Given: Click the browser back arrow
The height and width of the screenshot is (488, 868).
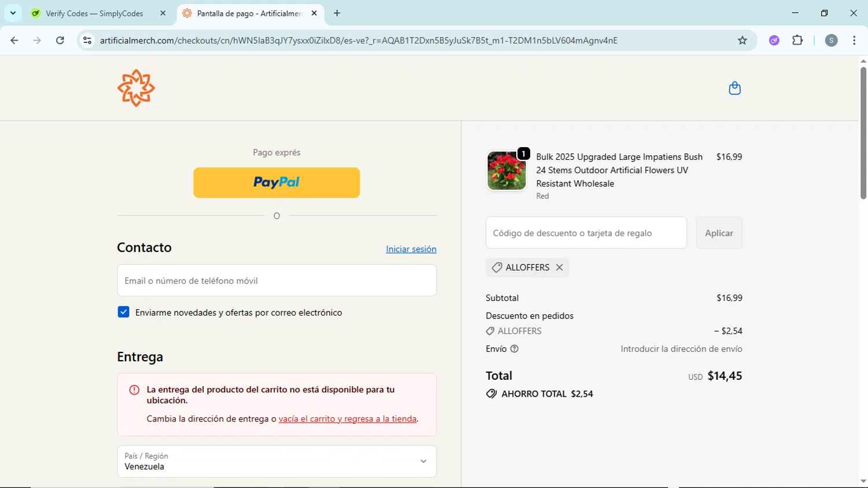Looking at the screenshot, I should click(14, 41).
